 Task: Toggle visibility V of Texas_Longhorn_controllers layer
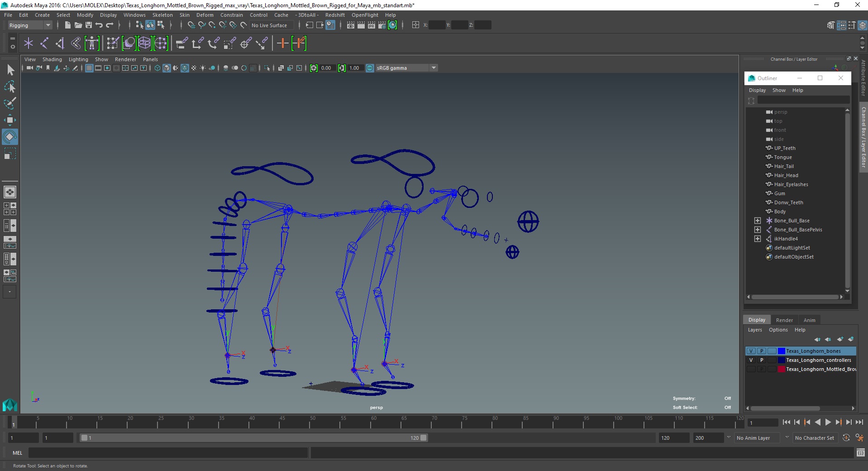[751, 360]
